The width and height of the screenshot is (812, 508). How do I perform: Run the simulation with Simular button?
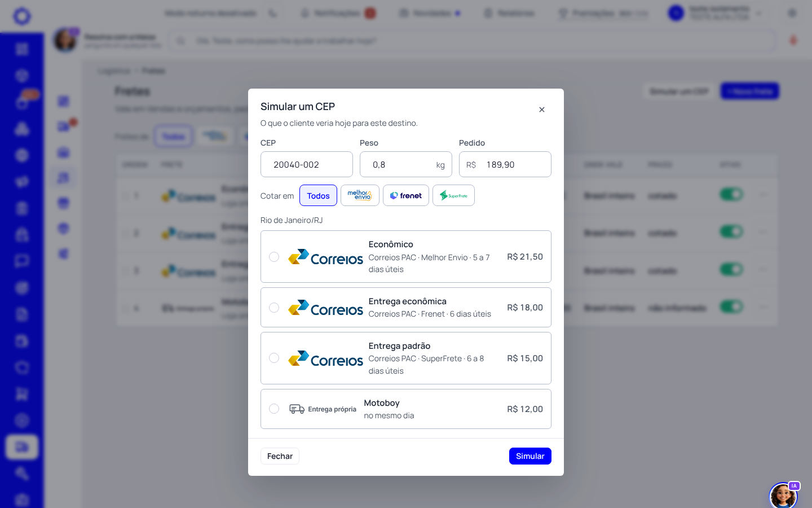(530, 456)
